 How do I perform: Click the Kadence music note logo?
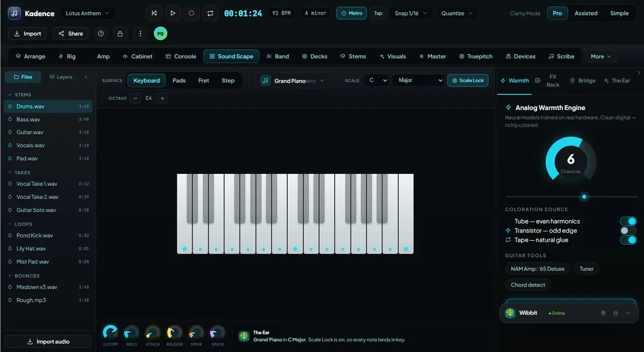point(14,13)
